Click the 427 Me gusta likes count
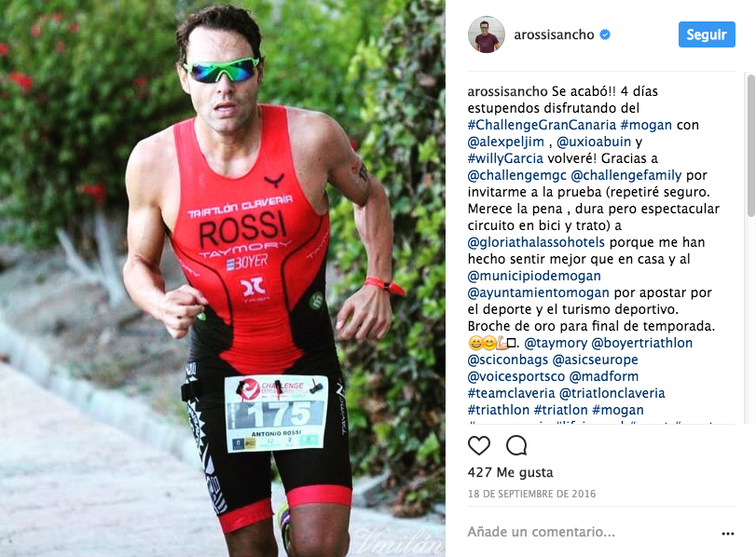The image size is (756, 557). (x=510, y=472)
